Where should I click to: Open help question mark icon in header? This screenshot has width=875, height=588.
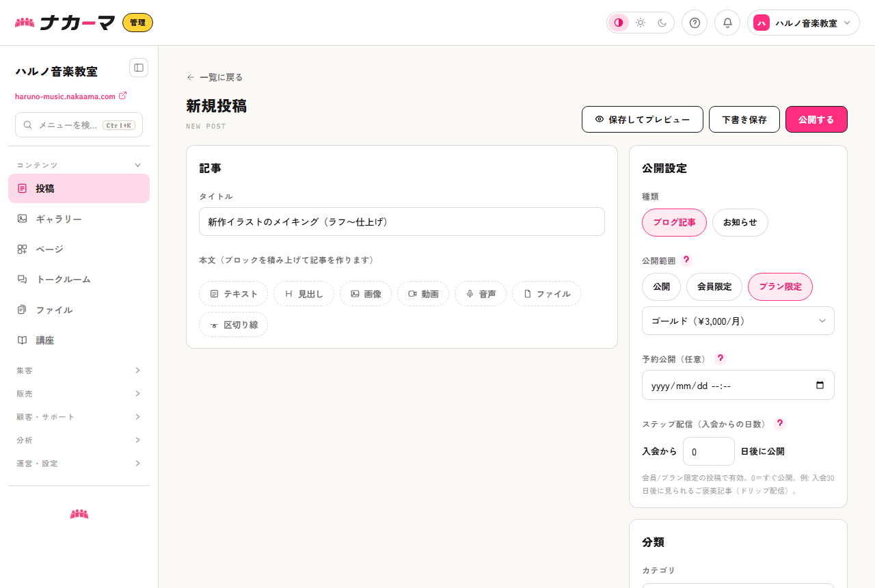(695, 23)
